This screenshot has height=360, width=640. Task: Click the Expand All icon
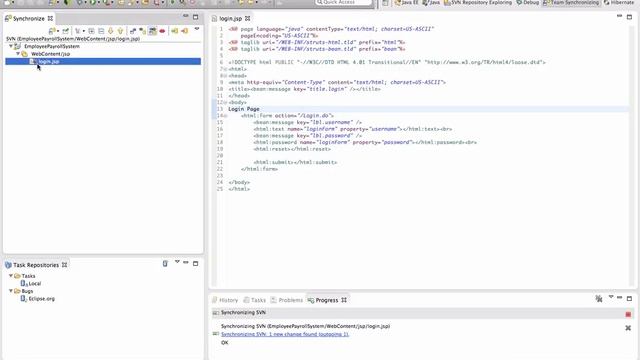[91, 31]
